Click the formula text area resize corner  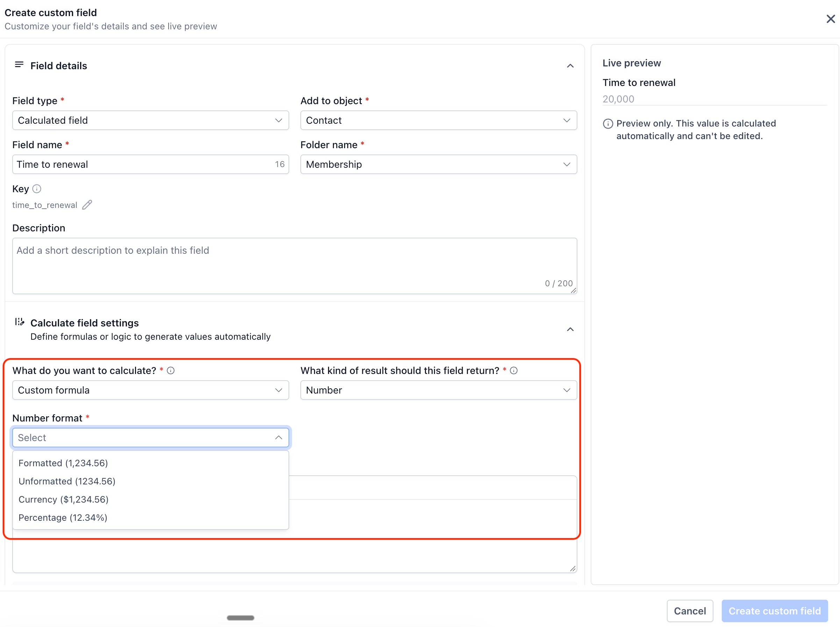[573, 568]
